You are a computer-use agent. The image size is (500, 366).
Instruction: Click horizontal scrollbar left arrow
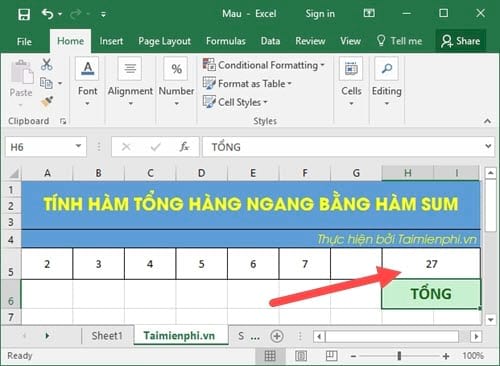click(x=319, y=336)
